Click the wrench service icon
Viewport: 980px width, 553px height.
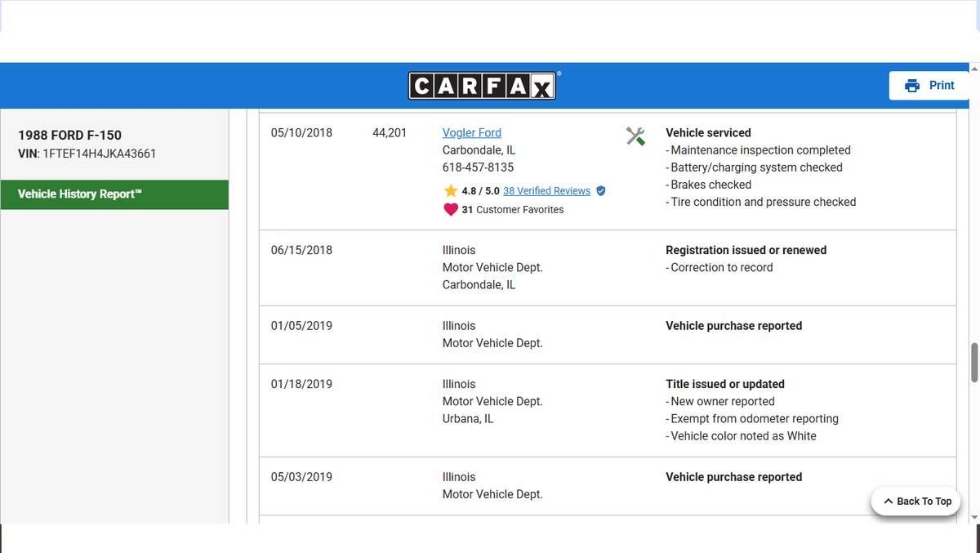pyautogui.click(x=635, y=136)
